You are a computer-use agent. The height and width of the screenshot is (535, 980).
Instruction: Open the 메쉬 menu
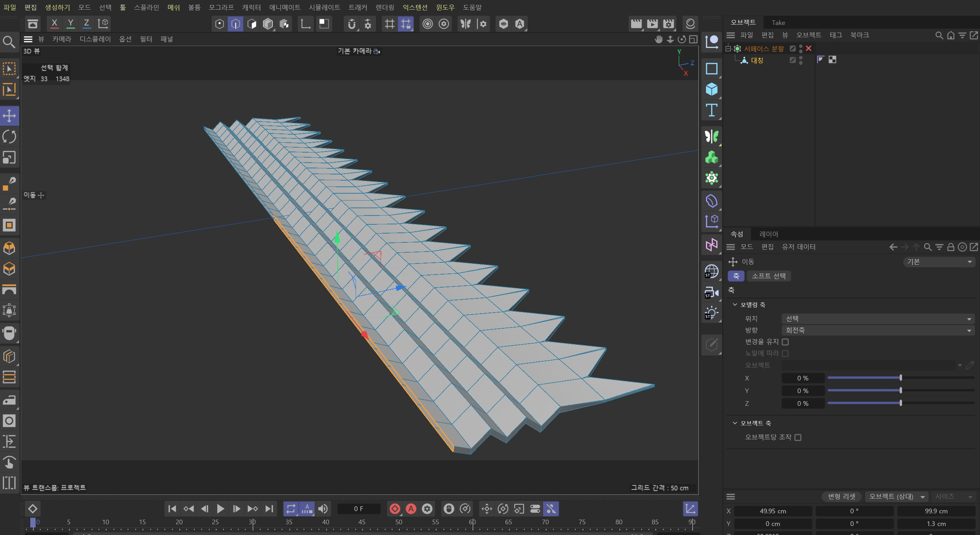174,7
